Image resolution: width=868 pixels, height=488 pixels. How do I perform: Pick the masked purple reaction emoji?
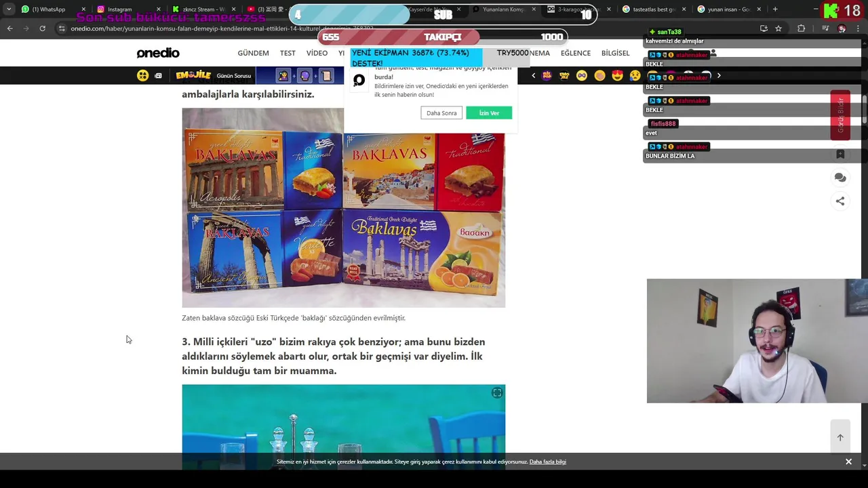point(582,76)
